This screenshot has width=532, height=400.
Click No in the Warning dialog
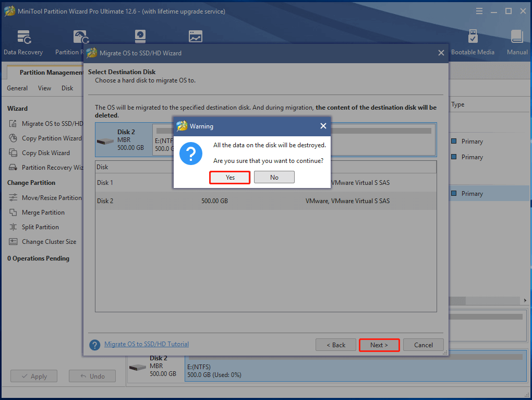pyautogui.click(x=274, y=177)
